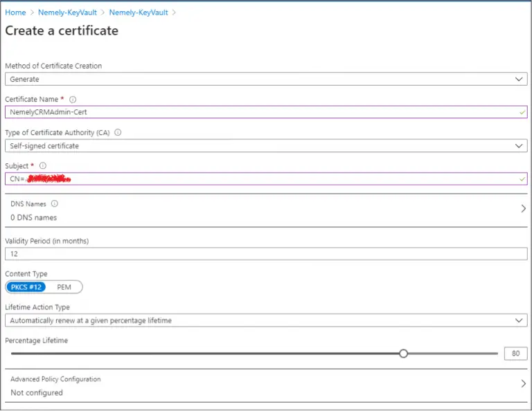Open Advanced Policy Configuration chevron
The width and height of the screenshot is (532, 411).
523,383
